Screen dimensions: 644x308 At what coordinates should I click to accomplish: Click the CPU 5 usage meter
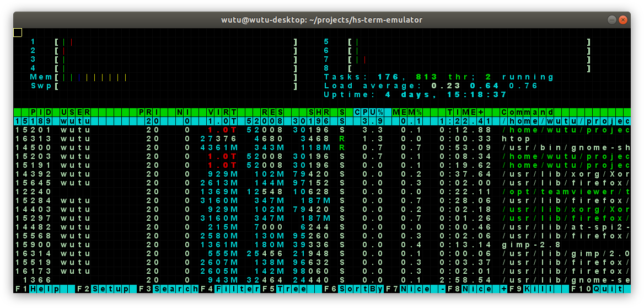pyautogui.click(x=458, y=42)
